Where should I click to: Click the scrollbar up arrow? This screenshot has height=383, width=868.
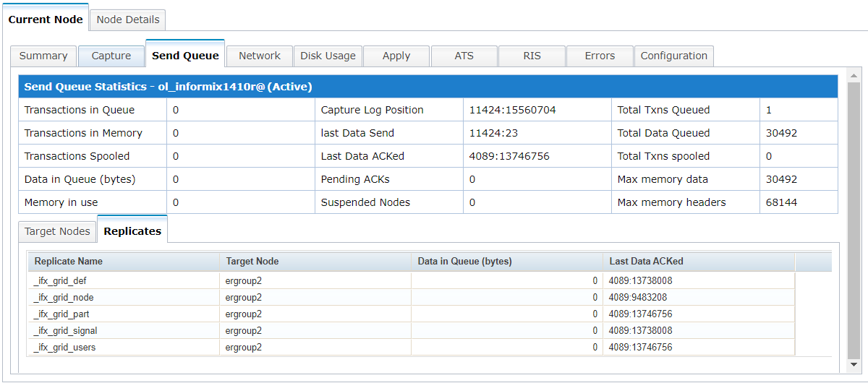coord(853,75)
